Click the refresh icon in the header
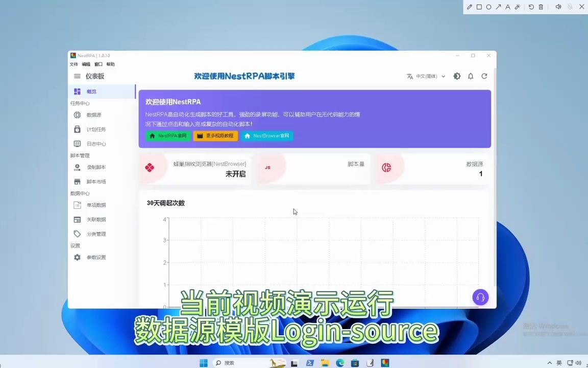This screenshot has height=368, width=588. tap(484, 76)
